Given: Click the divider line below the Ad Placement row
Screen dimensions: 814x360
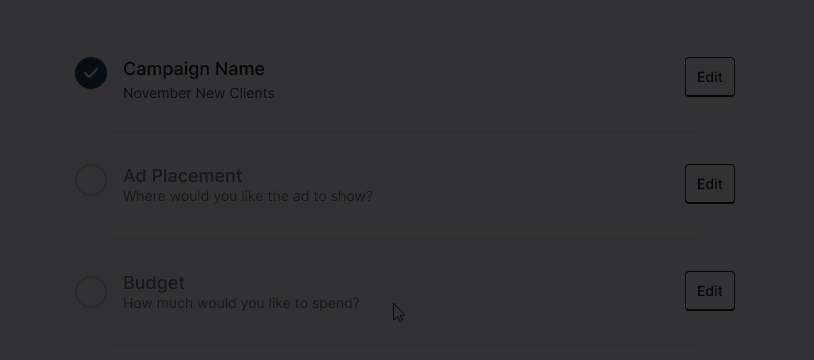Looking at the screenshot, I should pos(406,238).
